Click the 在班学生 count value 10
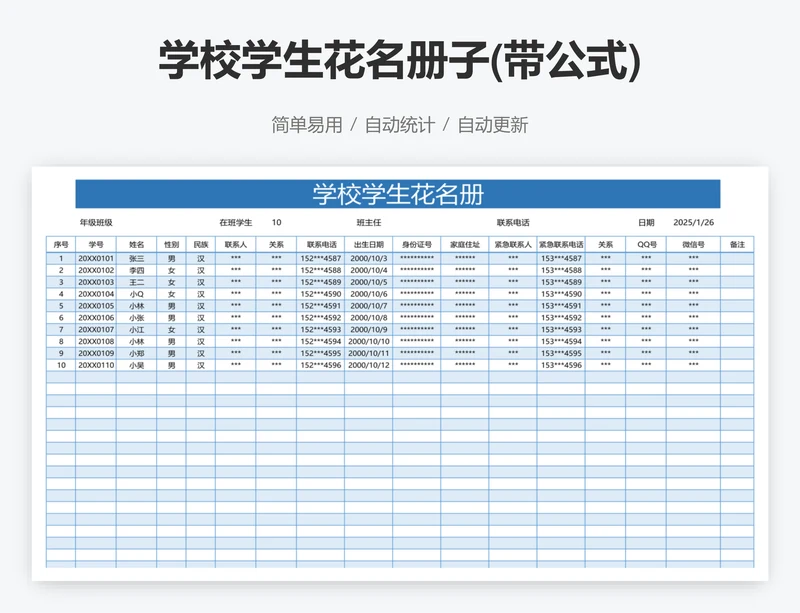 (276, 222)
